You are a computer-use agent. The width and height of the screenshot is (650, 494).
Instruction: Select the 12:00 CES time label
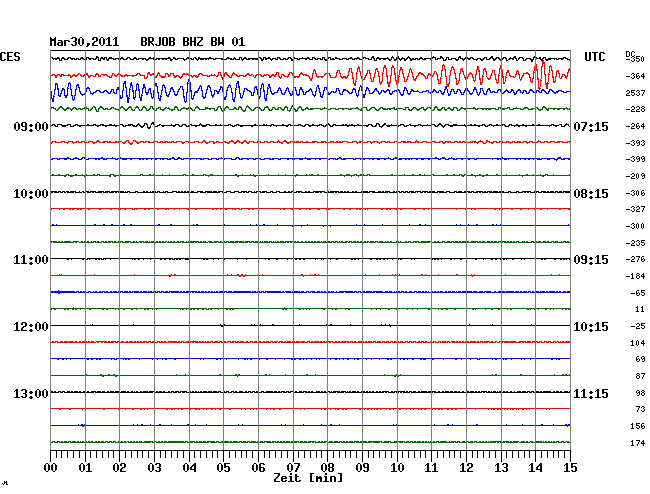pos(31,327)
